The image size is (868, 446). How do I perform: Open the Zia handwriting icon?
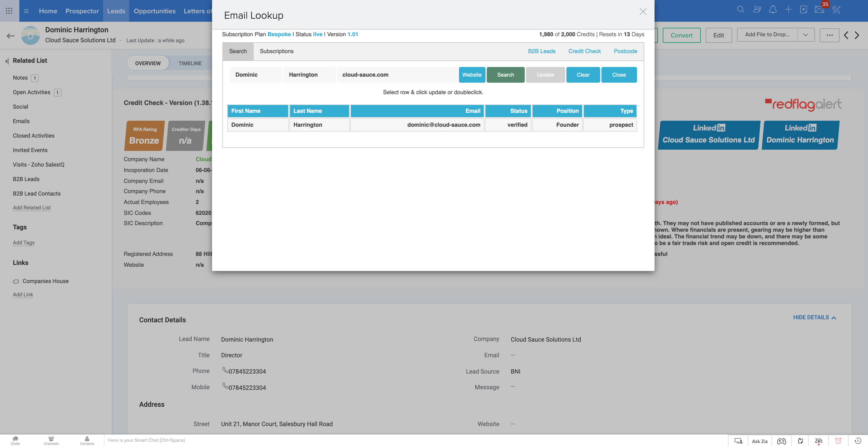coord(819,441)
